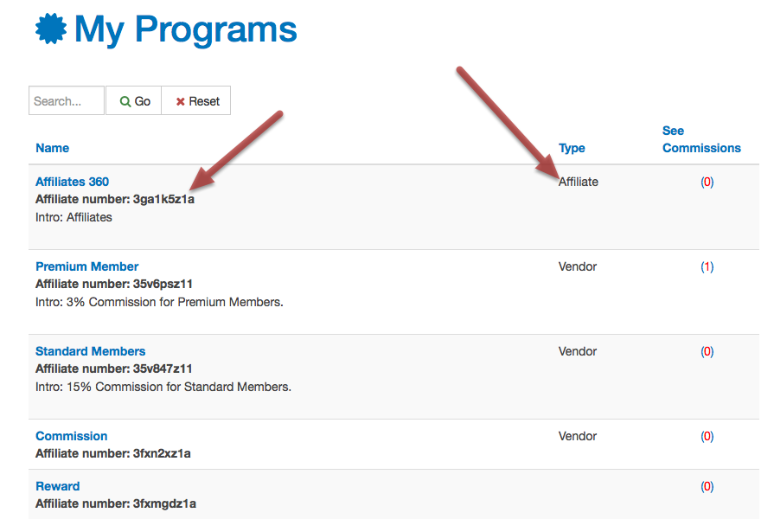The width and height of the screenshot is (774, 532).
Task: View the (1) commission for Premium Member
Action: [x=707, y=267]
